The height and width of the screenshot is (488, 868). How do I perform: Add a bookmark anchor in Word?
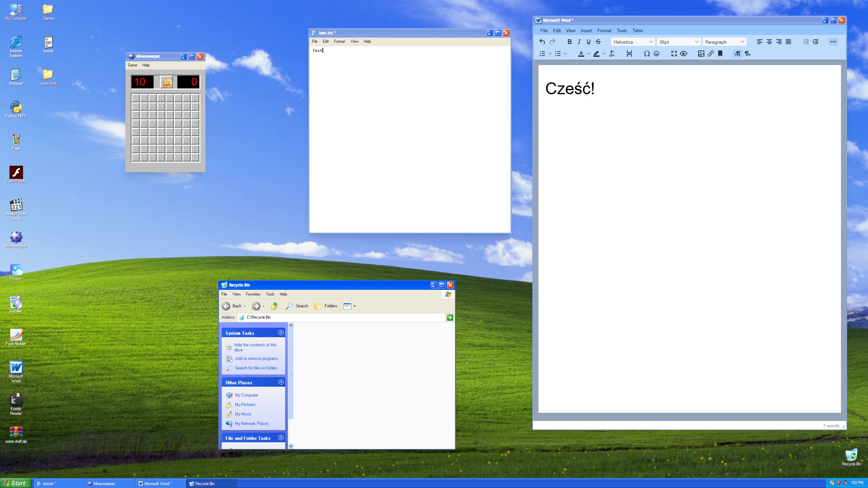720,54
